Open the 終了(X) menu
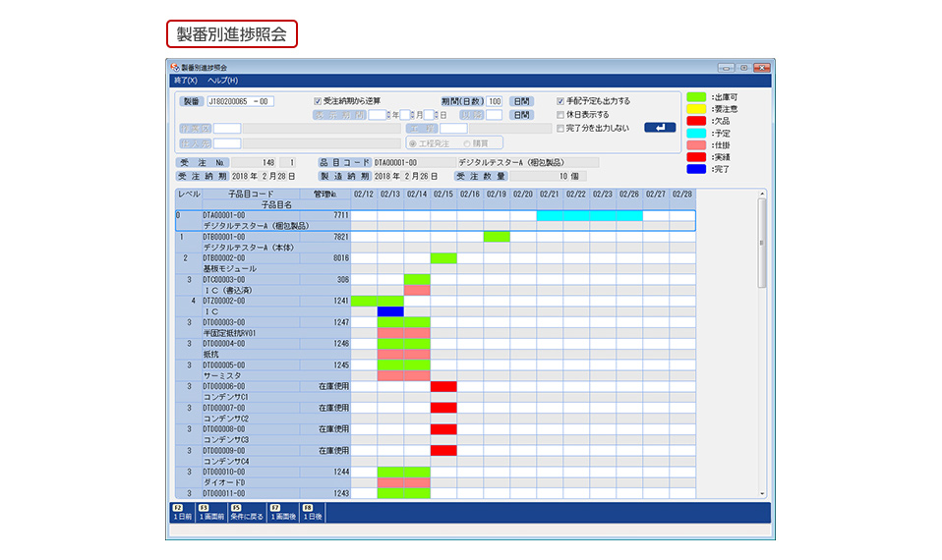 click(x=185, y=81)
